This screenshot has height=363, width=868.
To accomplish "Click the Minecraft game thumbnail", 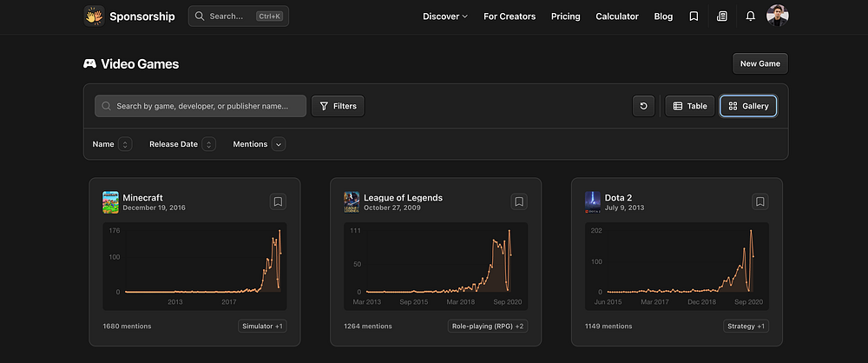I will (111, 202).
